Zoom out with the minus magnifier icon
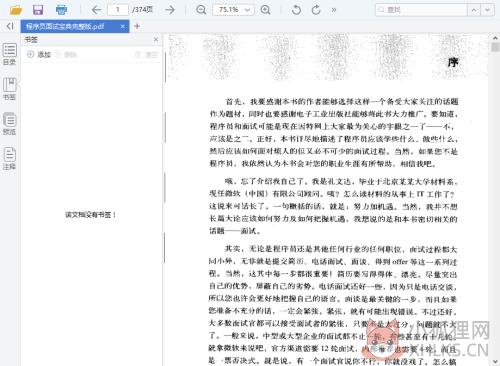 [201, 10]
